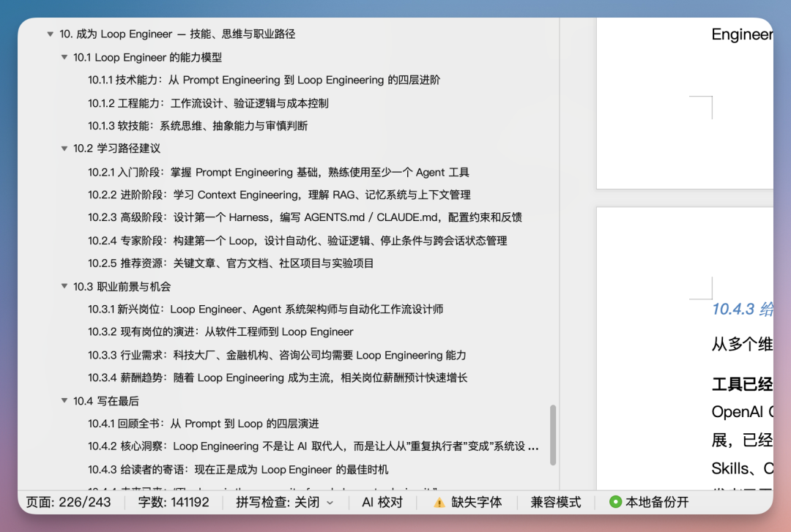The height and width of the screenshot is (532, 791).
Task: Jump to 10.2.3 高级阶段 heading
Action: [x=305, y=217]
